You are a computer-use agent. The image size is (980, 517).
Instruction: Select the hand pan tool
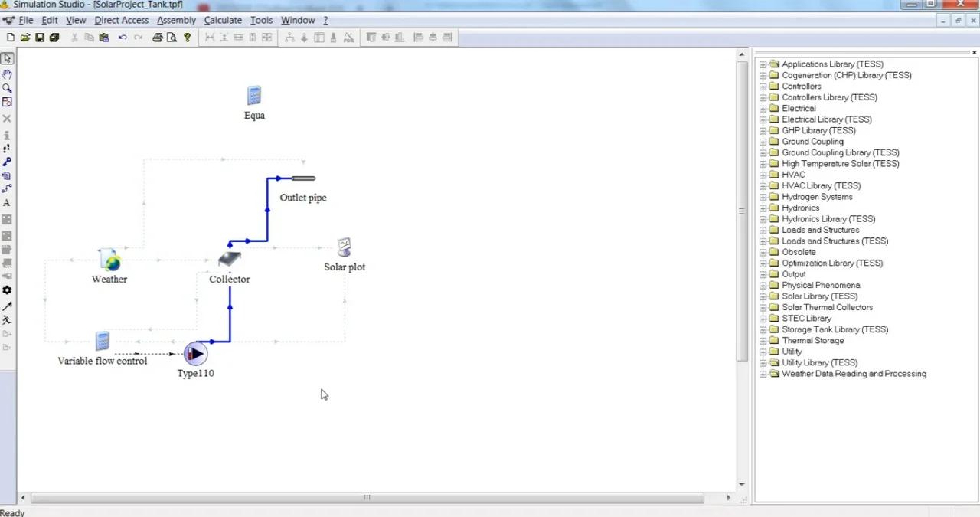pos(7,74)
